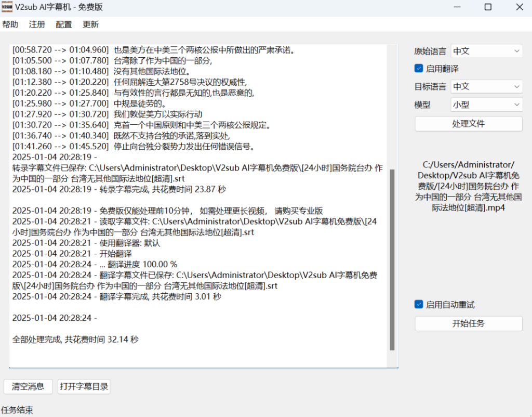The height and width of the screenshot is (417, 532).
Task: Open the 注册 menu
Action: click(x=37, y=24)
